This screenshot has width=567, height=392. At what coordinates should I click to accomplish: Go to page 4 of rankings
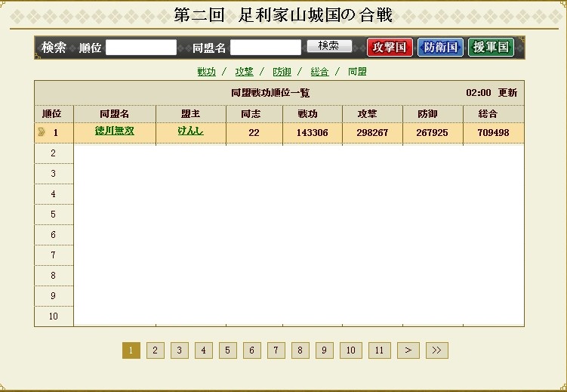click(x=204, y=350)
